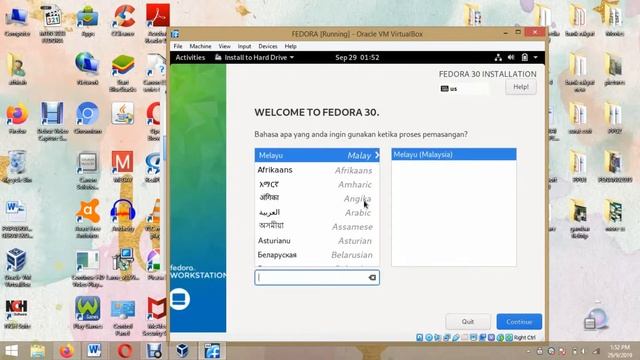The width and height of the screenshot is (640, 360).
Task: Open the Windows Start button
Action: 11,351
